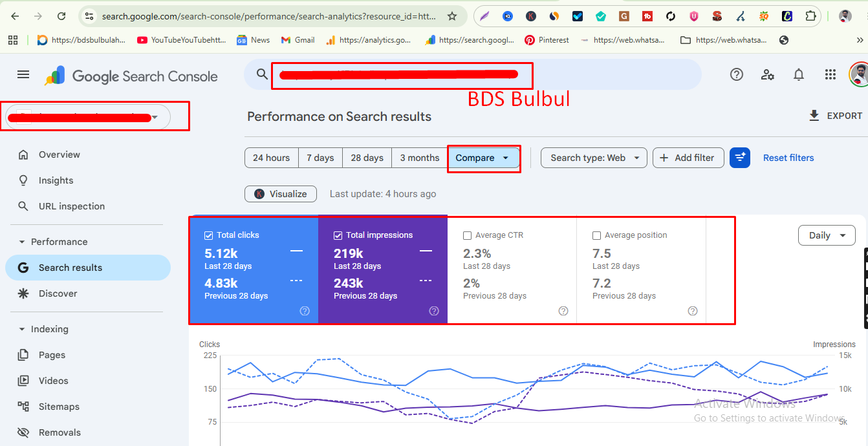Click the Google Search Console logo
The image size is (868, 446).
pyautogui.click(x=131, y=76)
